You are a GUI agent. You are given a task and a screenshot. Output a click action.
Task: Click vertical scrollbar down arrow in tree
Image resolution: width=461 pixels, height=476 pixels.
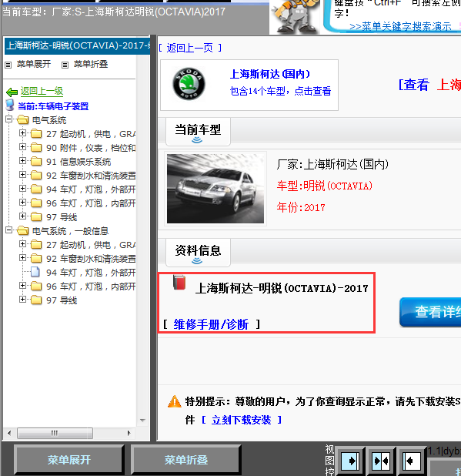pos(142,421)
